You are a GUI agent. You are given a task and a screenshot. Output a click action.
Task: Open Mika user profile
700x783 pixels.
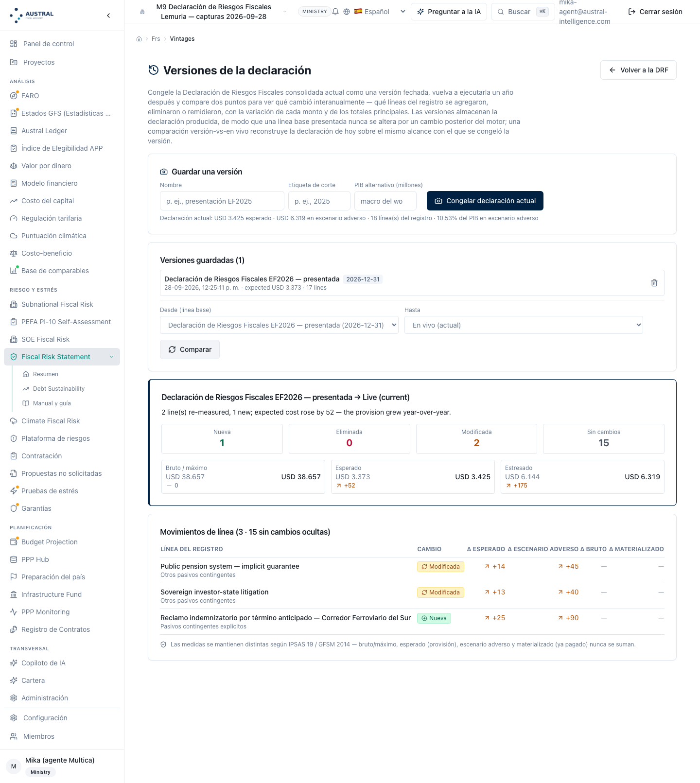coord(62,766)
